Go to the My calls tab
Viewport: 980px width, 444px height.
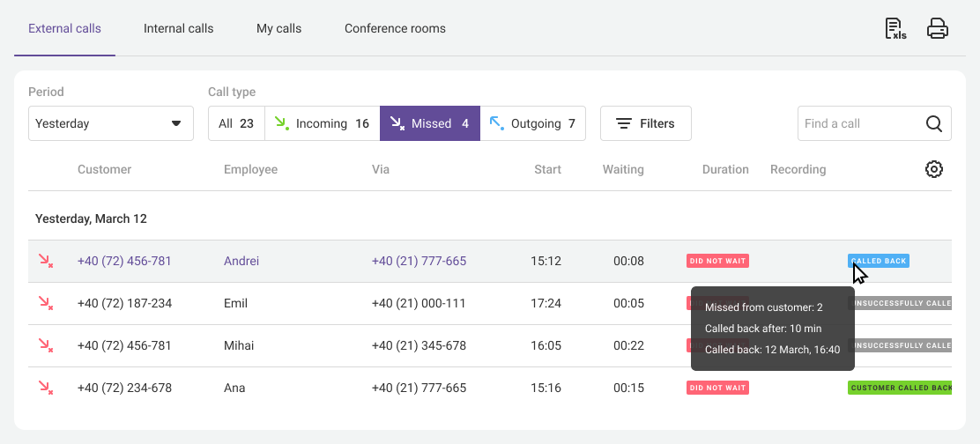click(x=278, y=28)
